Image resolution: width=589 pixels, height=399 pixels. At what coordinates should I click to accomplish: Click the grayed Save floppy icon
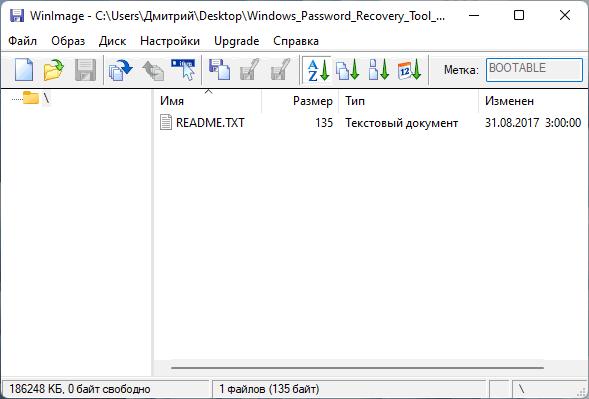[85, 70]
